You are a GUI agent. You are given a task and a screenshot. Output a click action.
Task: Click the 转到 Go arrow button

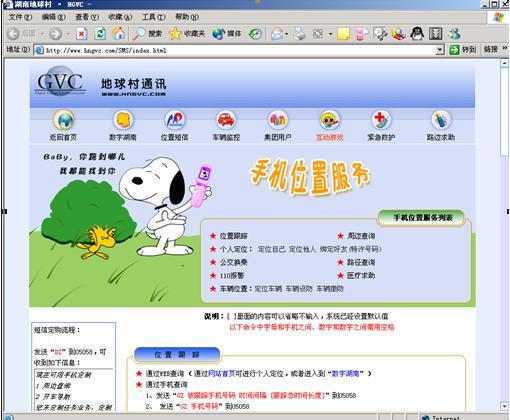point(463,50)
